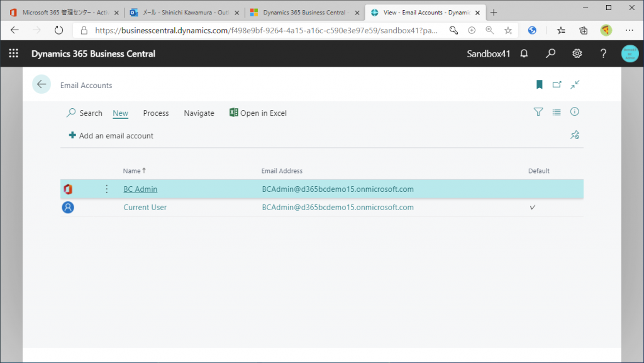The image size is (644, 363).
Task: Click the Sandbox41 environment name
Action: click(488, 54)
